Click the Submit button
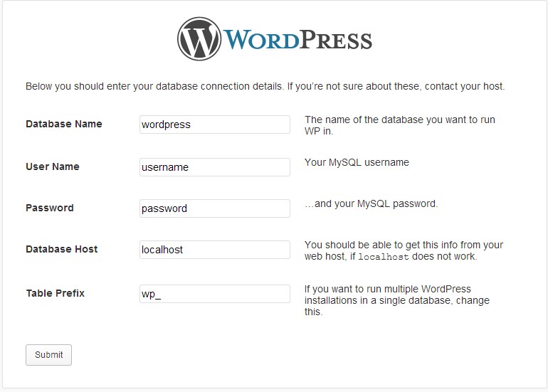The height and width of the screenshot is (392, 548). (x=48, y=355)
